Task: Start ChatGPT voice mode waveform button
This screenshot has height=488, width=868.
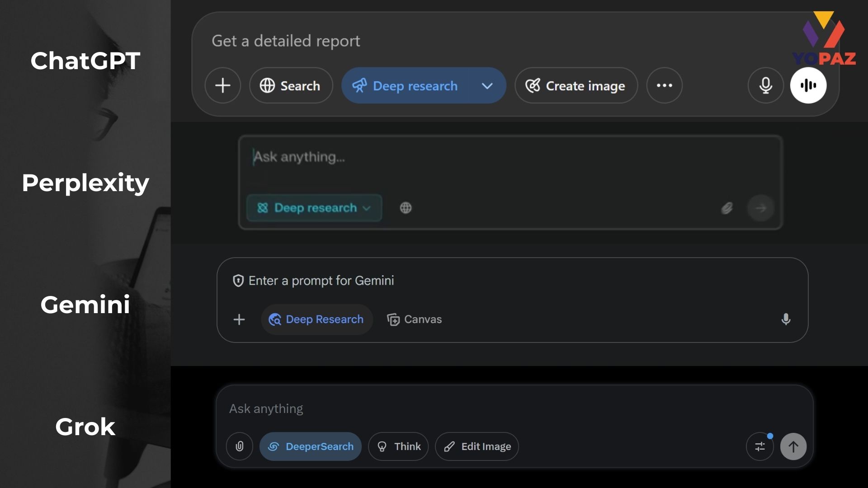Action: 808,85
